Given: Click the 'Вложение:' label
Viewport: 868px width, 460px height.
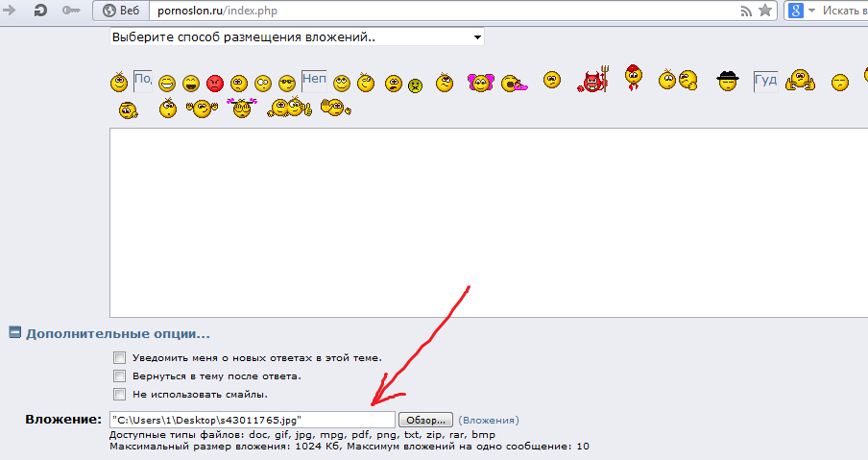Looking at the screenshot, I should (63, 419).
